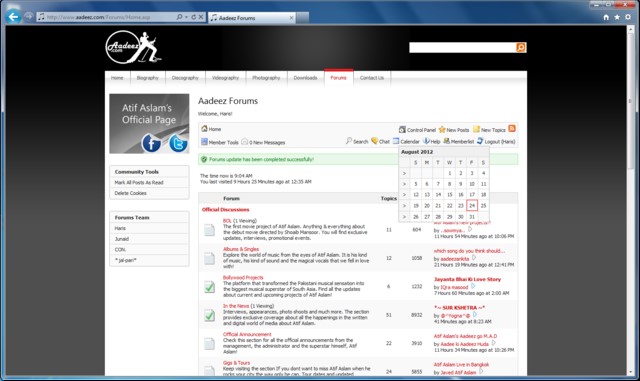Open Haris in Forums Team
The width and height of the screenshot is (640, 381).
click(120, 228)
